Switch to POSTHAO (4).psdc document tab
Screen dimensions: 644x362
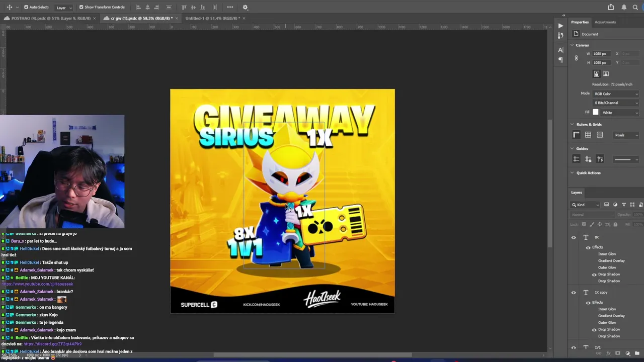point(51,18)
